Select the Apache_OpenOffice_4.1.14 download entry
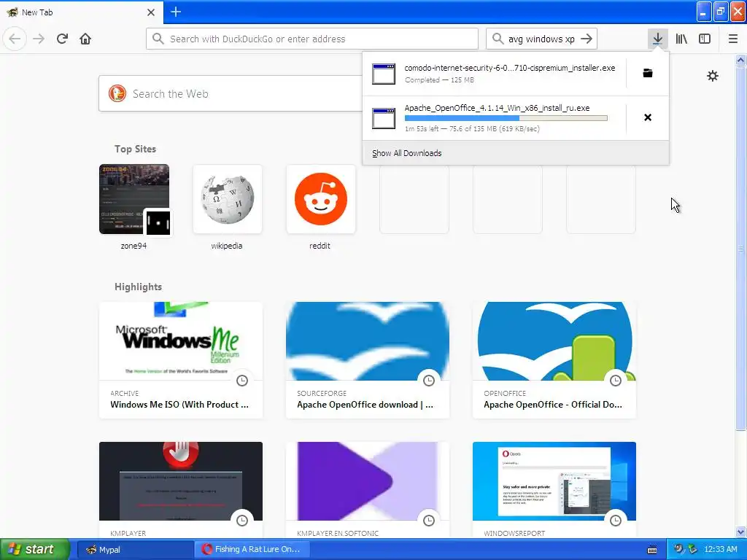This screenshot has height=560, width=747. (495, 118)
